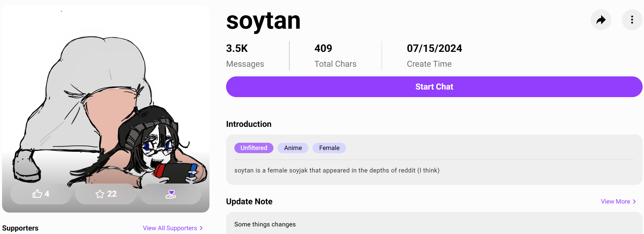Image resolution: width=644 pixels, height=234 pixels.
Task: Favorite the character with star icon
Action: [x=106, y=194]
